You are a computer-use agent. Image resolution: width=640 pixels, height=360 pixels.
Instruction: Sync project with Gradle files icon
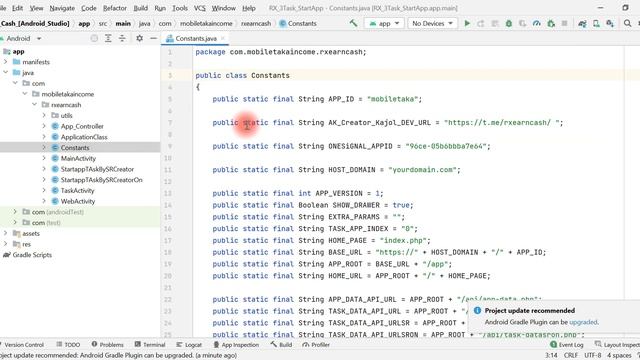[582, 23]
